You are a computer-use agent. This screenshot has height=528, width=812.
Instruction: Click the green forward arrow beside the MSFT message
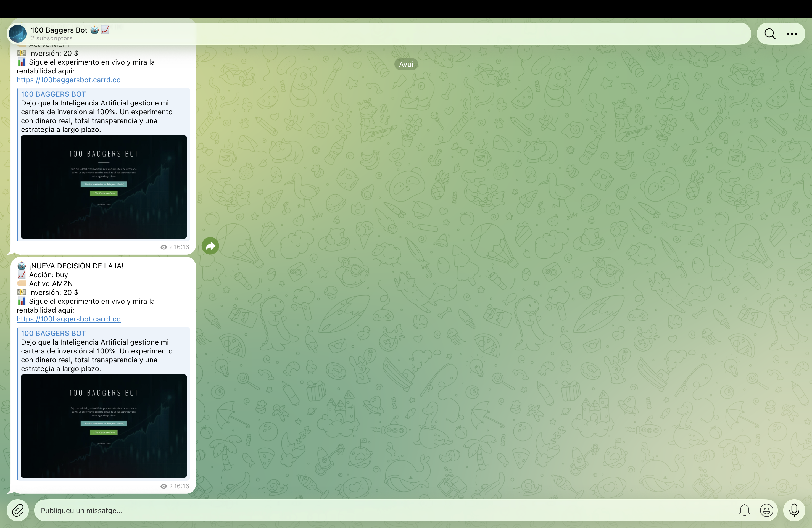coord(210,246)
